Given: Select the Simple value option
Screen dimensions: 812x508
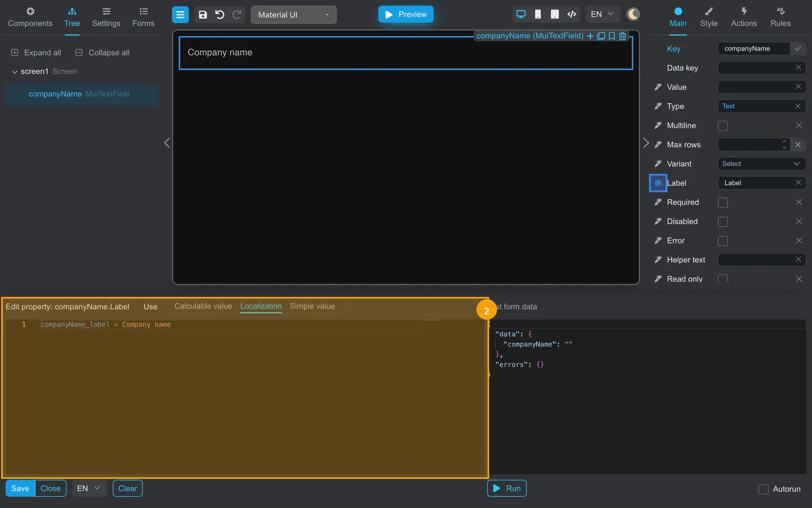Looking at the screenshot, I should click(x=312, y=306).
